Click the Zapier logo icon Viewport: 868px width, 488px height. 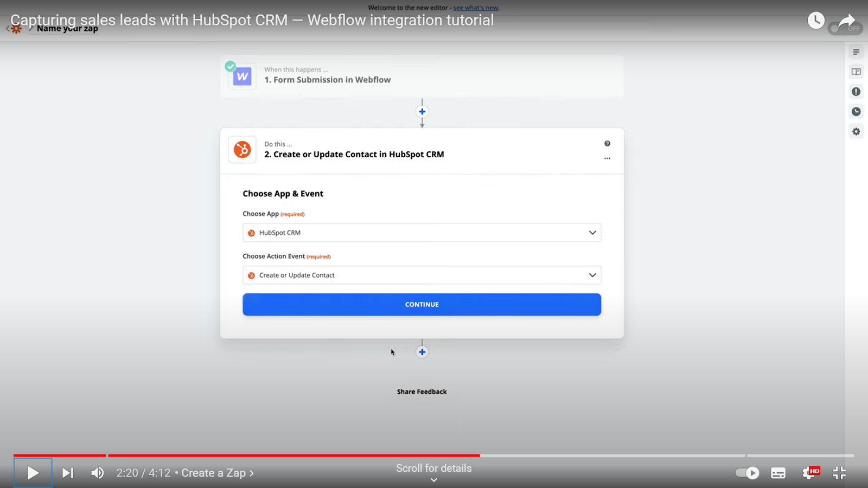(16, 29)
